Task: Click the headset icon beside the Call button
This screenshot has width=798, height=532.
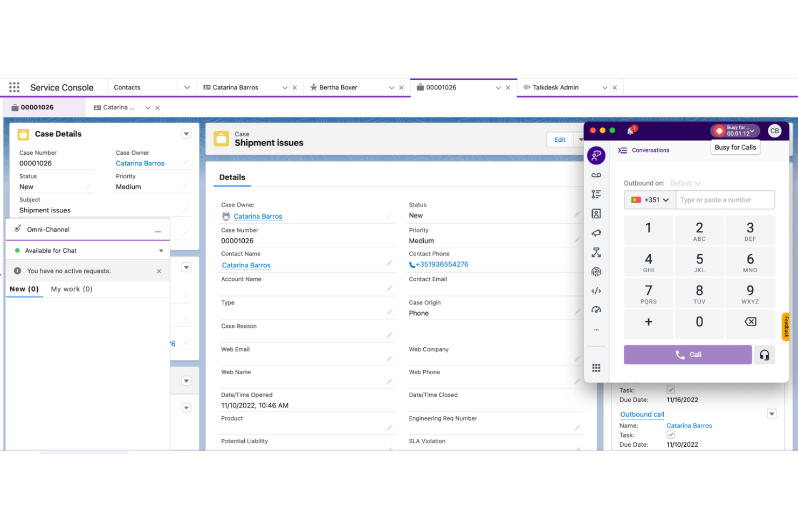Action: click(765, 355)
